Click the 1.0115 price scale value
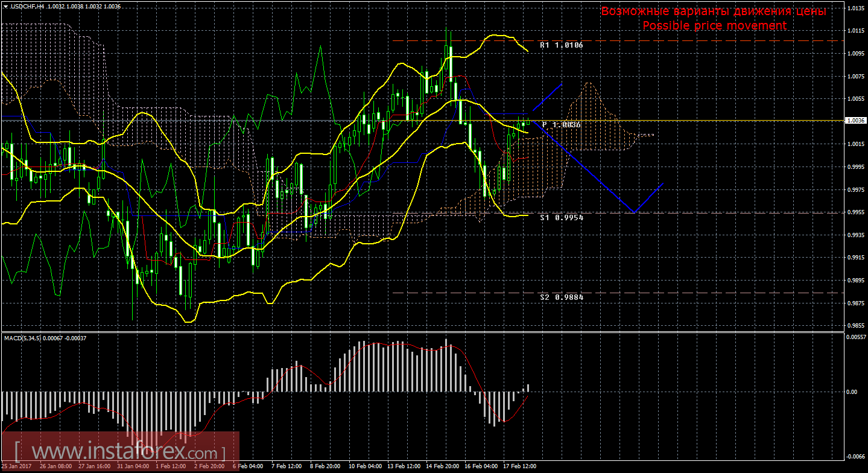 (x=855, y=31)
